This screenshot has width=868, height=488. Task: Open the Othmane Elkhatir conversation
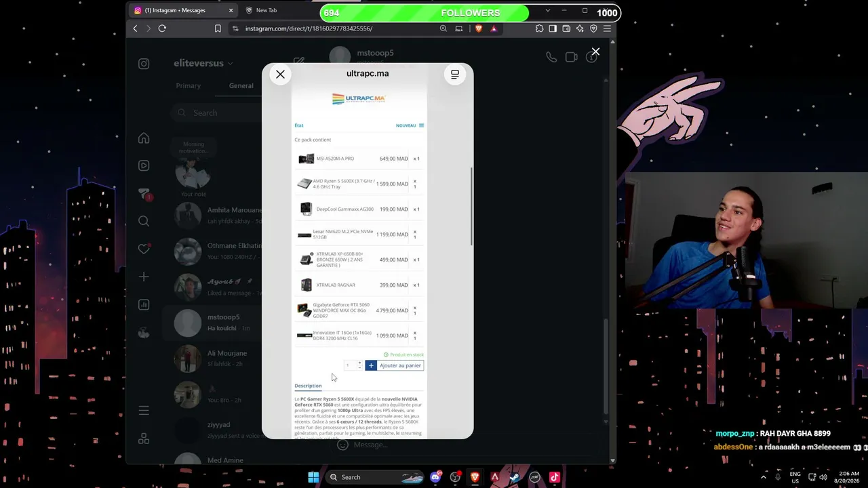[x=217, y=251]
